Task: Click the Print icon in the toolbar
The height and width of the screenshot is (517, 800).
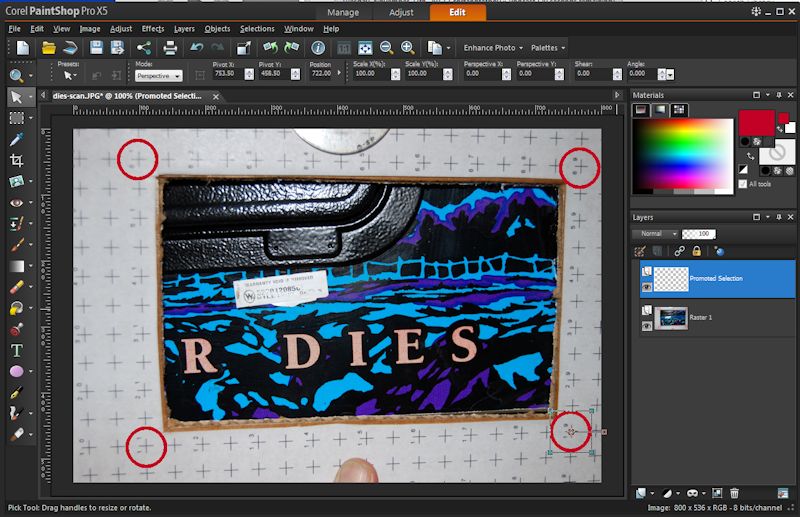Action: coord(170,48)
